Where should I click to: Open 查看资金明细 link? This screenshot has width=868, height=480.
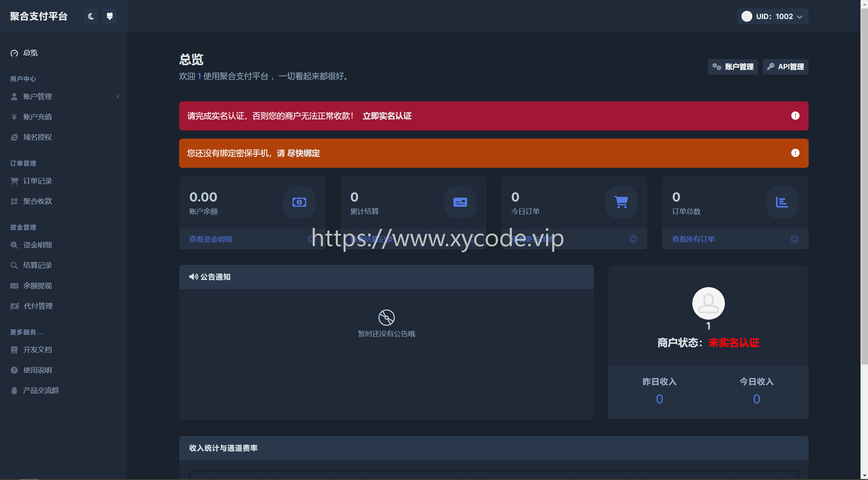coord(210,239)
